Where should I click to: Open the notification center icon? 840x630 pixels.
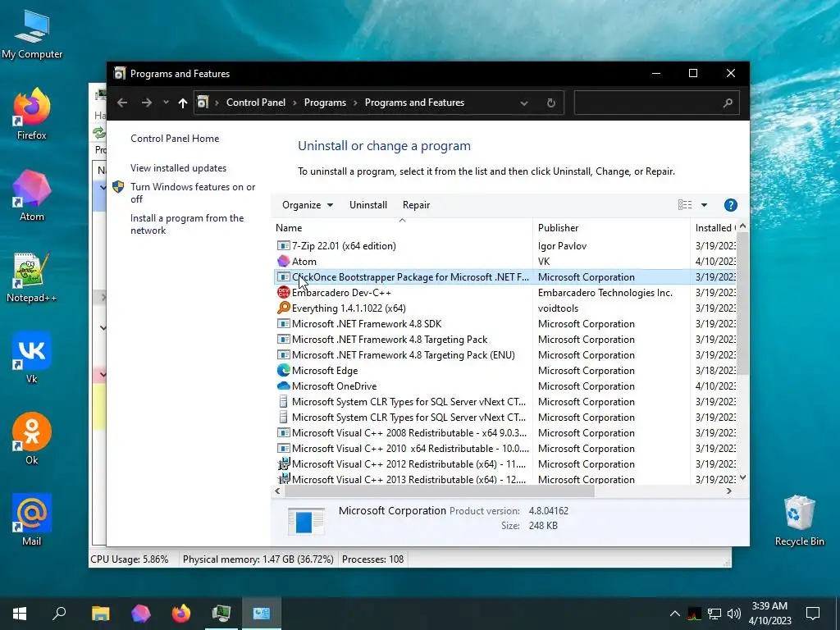point(813,614)
